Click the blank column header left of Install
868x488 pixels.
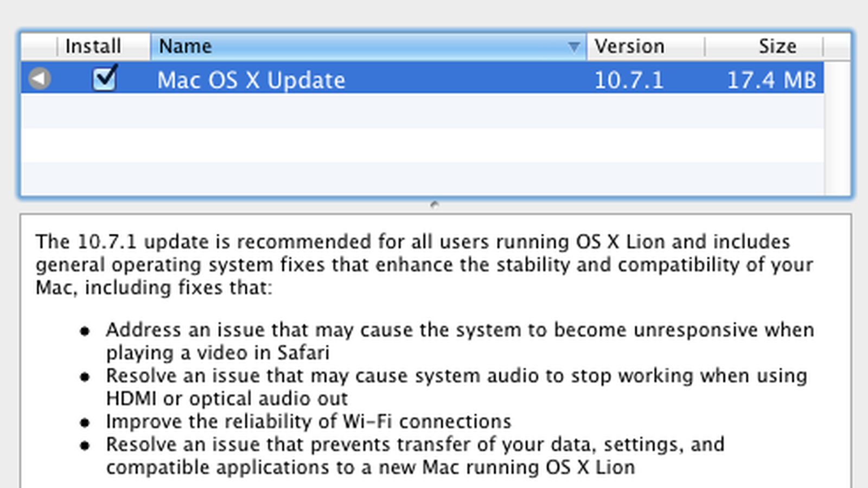(39, 47)
